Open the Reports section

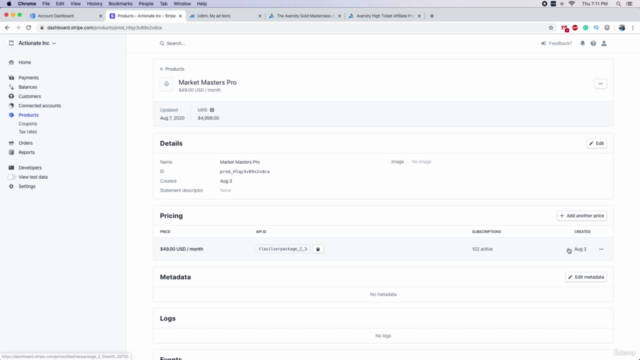(x=27, y=153)
